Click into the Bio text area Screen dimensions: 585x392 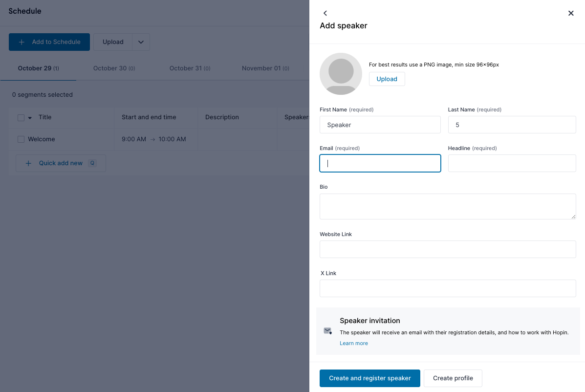[447, 206]
